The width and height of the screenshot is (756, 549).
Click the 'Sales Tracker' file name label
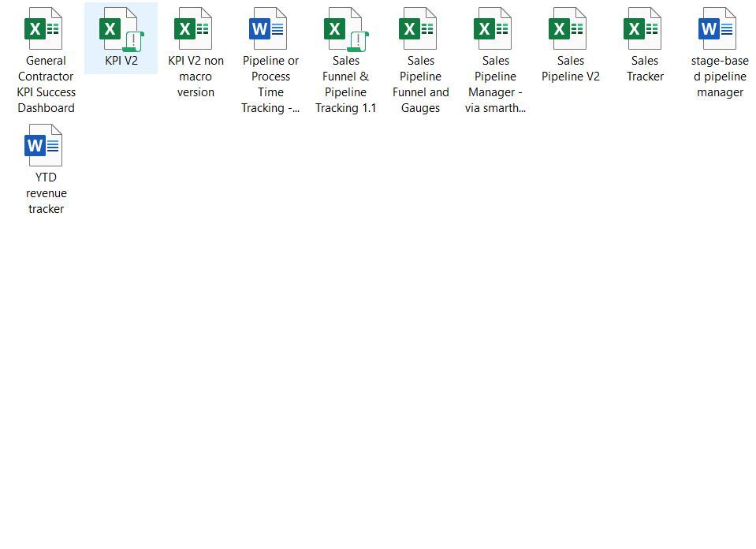(645, 69)
